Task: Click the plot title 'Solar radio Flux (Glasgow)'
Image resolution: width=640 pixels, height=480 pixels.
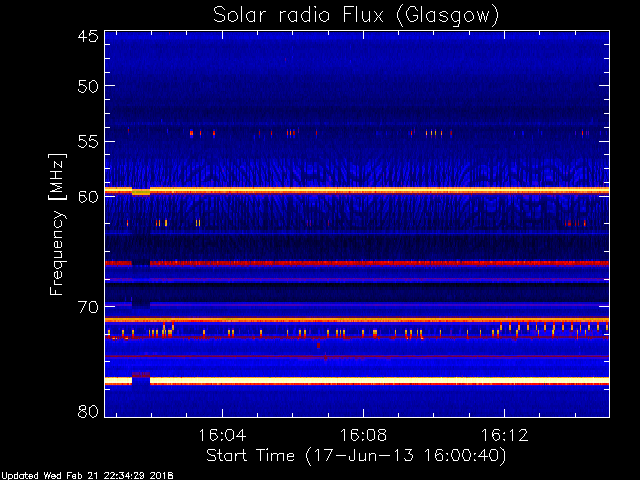Action: (x=356, y=16)
